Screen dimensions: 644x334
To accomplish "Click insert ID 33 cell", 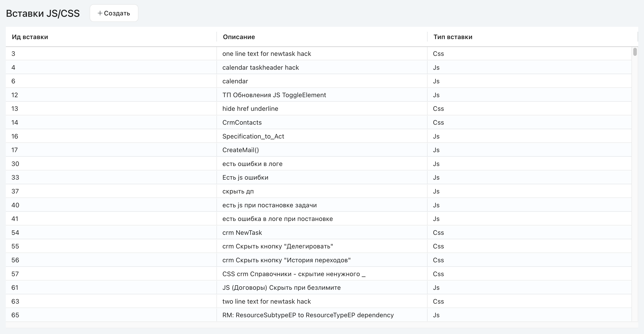I will 111,178.
